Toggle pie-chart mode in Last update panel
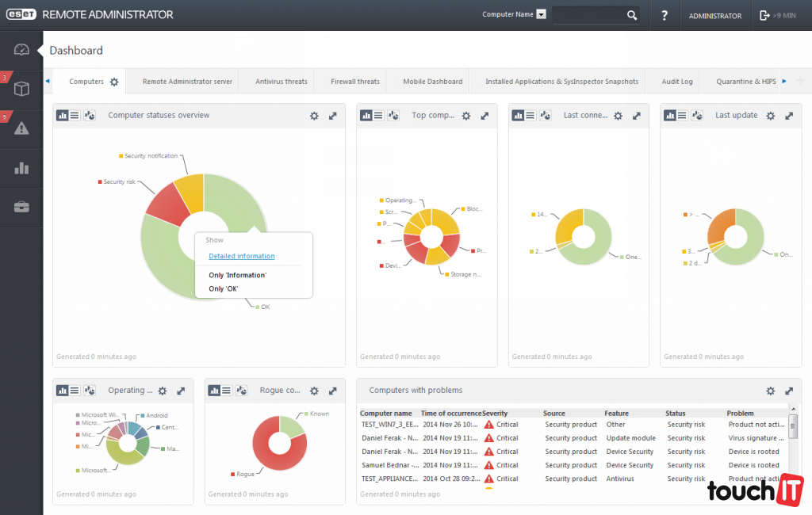This screenshot has width=812, height=515. [x=697, y=116]
